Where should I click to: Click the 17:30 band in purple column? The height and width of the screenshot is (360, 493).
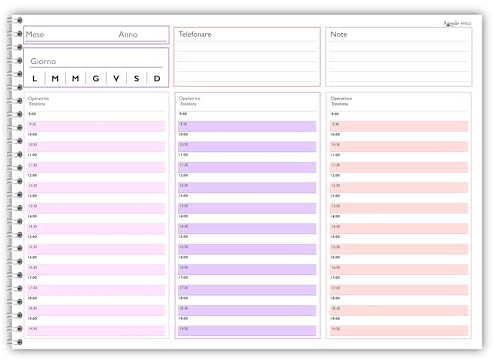click(247, 290)
